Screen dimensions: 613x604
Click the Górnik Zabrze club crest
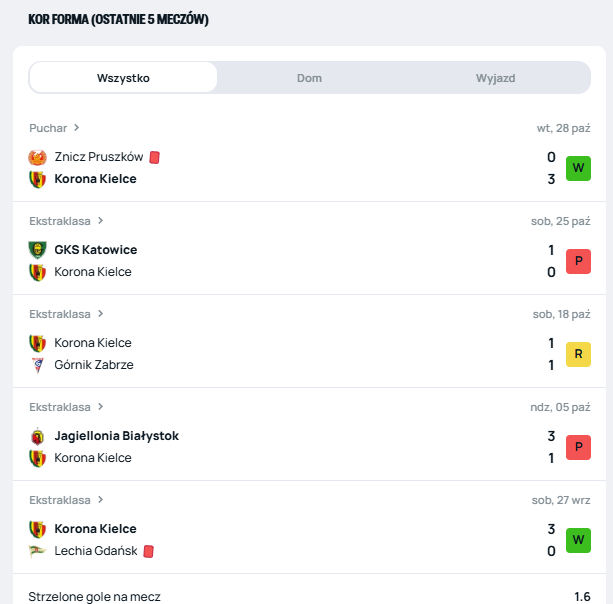click(x=38, y=365)
